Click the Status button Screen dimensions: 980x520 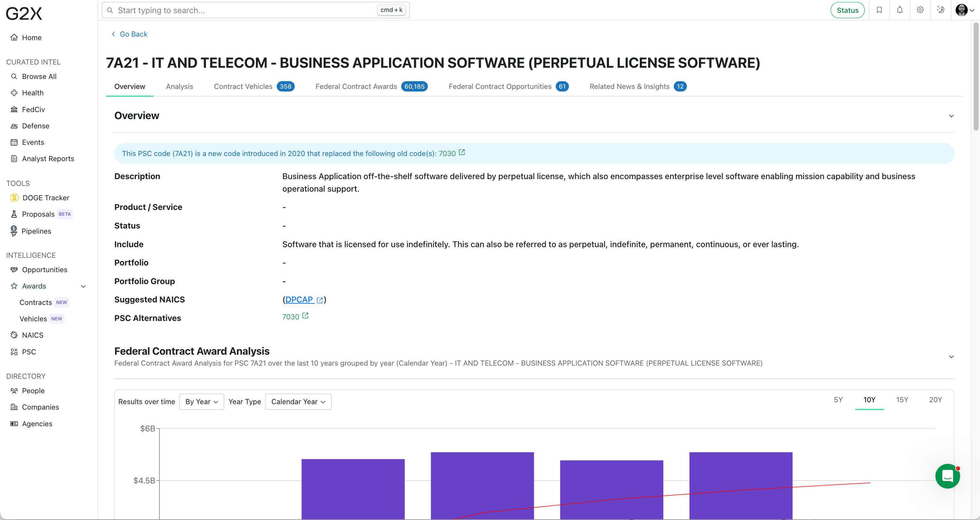(x=847, y=10)
